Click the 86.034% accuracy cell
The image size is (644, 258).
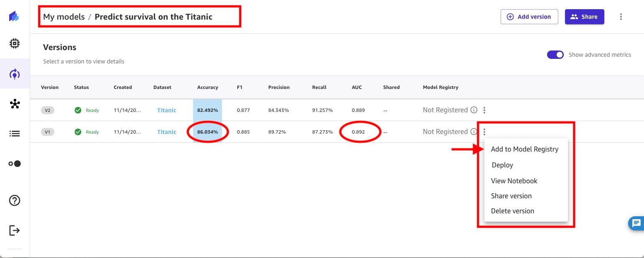coord(207,132)
